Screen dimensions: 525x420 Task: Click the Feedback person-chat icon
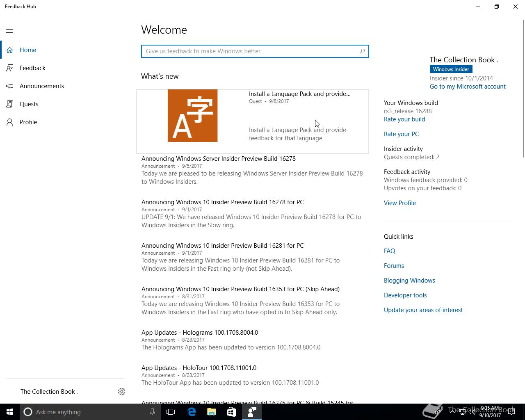[x=10, y=68]
